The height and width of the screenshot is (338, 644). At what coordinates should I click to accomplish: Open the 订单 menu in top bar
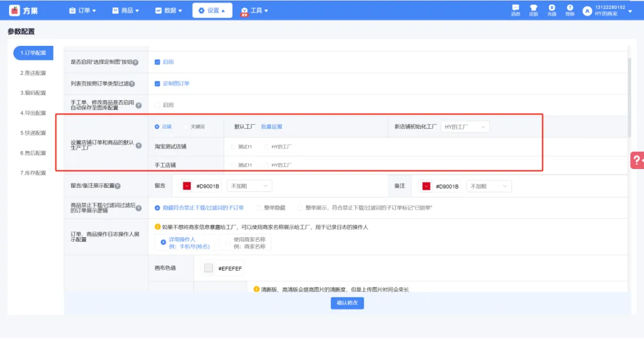(82, 10)
